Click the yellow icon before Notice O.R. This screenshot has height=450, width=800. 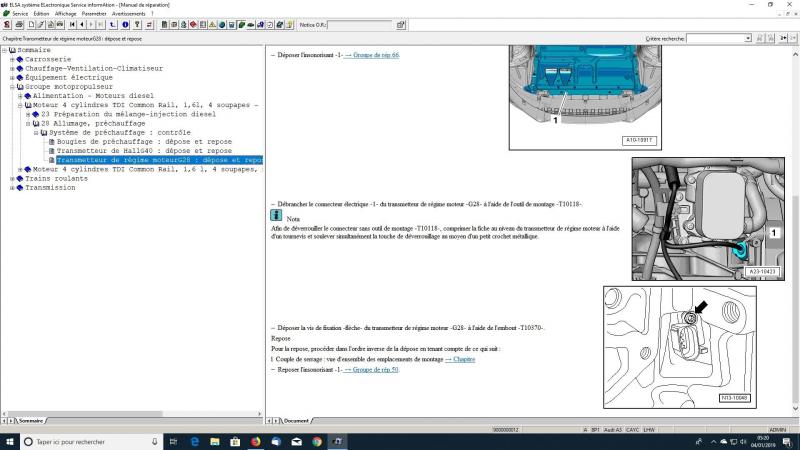[289, 24]
